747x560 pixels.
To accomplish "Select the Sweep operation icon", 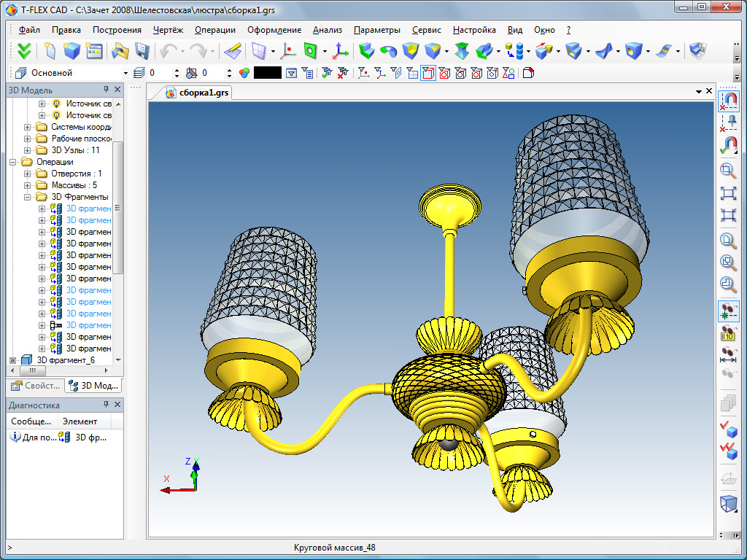I will (x=484, y=50).
